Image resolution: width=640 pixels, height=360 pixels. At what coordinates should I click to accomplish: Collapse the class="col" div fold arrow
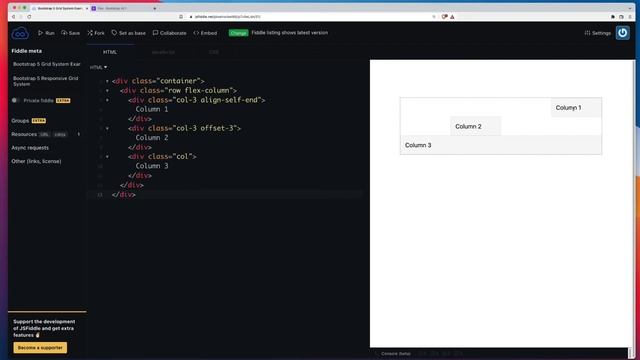(107, 156)
